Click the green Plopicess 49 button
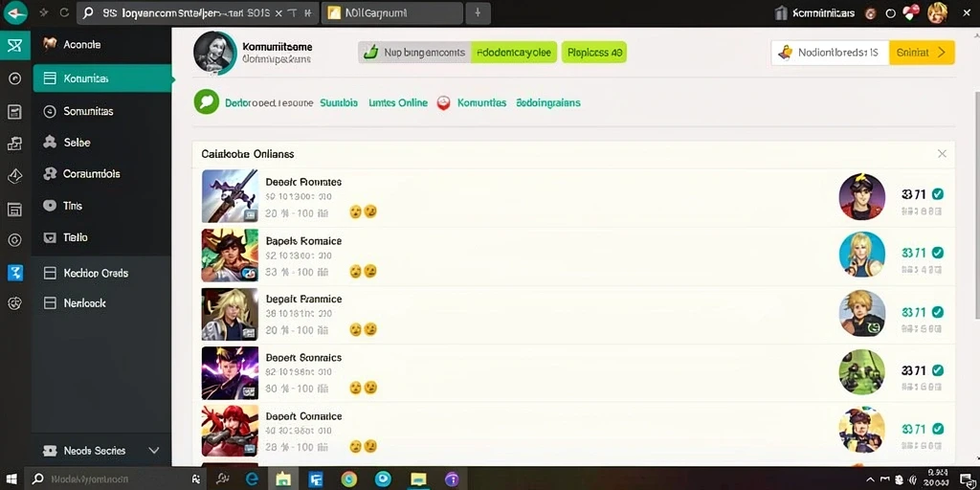Viewport: 980px width, 490px height. (593, 53)
